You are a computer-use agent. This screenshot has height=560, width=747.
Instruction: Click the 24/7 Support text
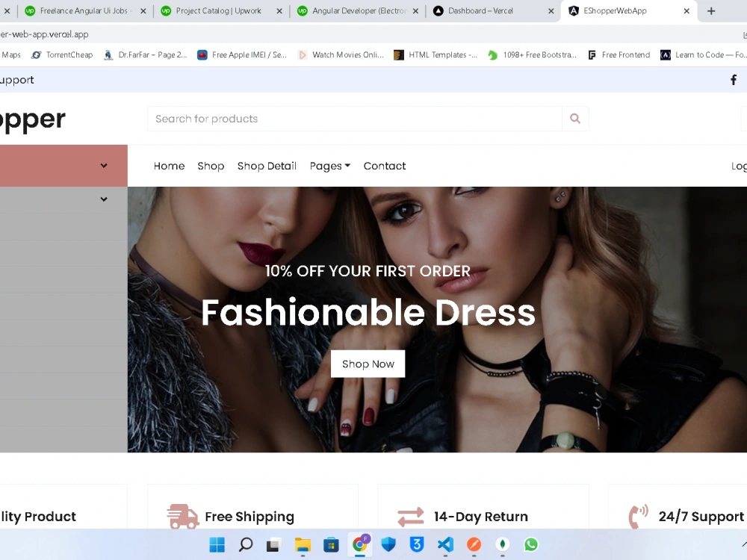[x=701, y=517]
